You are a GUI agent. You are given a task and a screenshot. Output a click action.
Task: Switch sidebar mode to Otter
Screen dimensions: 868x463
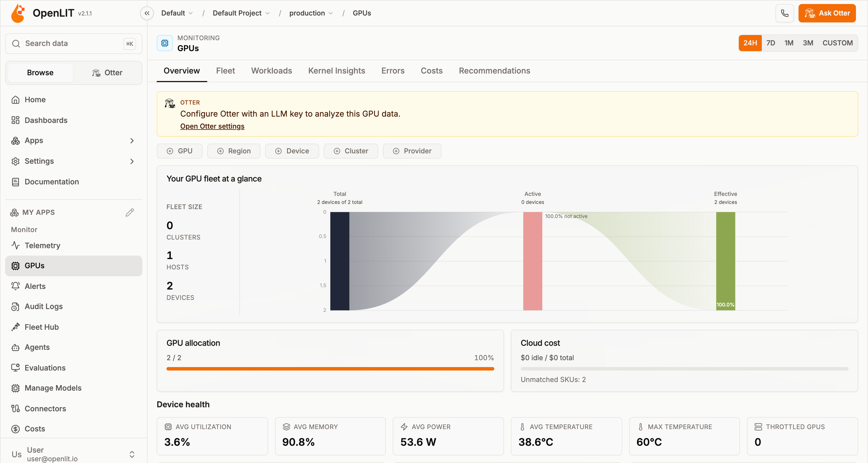tap(107, 72)
